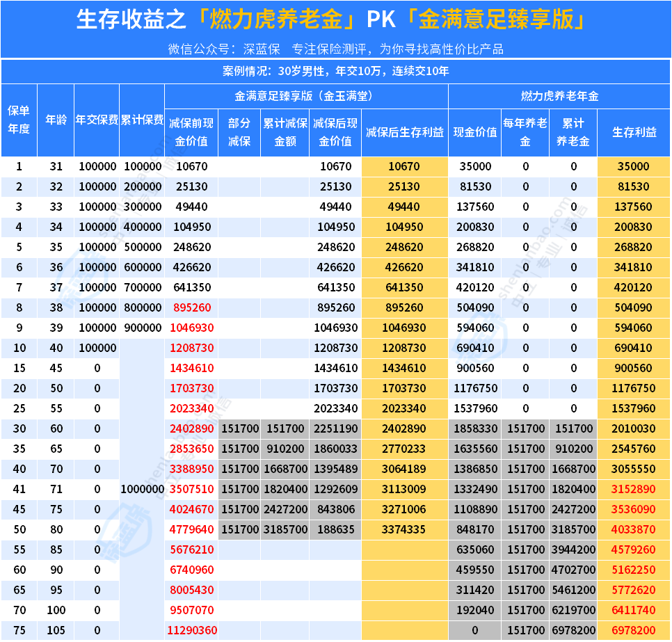Screen dimensions: 672x642
Task: Select the cumulative pension cell 6219700
Action: pyautogui.click(x=573, y=610)
